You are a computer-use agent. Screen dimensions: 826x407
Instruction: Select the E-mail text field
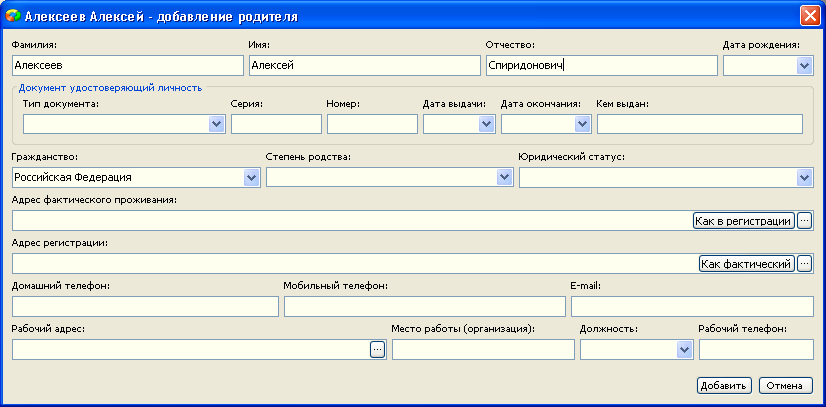692,306
